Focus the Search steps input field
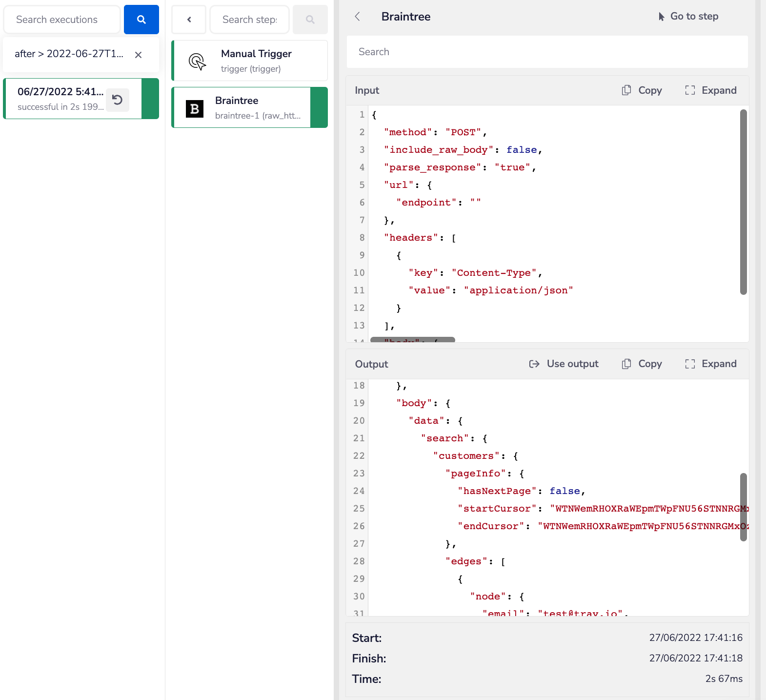Screen dimensions: 766x700 (249, 20)
